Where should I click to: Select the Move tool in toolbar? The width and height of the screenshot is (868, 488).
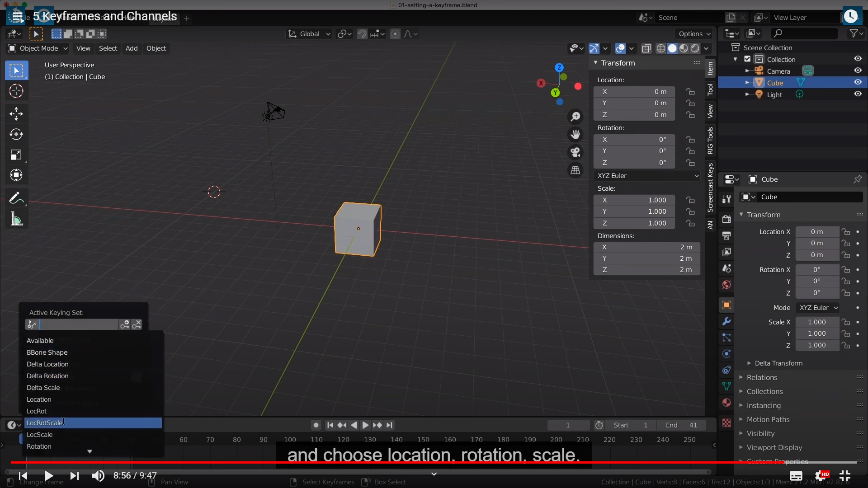16,113
